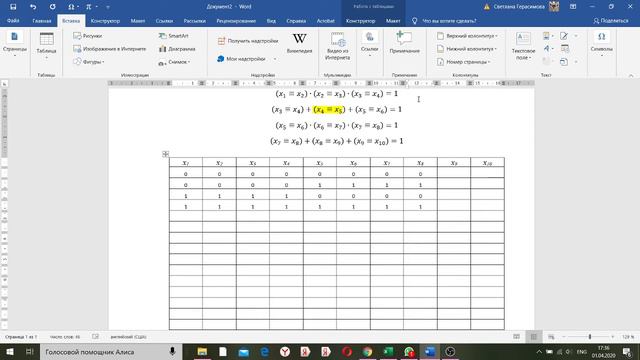Click the word count in the status bar
This screenshot has width=640, height=360.
65,337
